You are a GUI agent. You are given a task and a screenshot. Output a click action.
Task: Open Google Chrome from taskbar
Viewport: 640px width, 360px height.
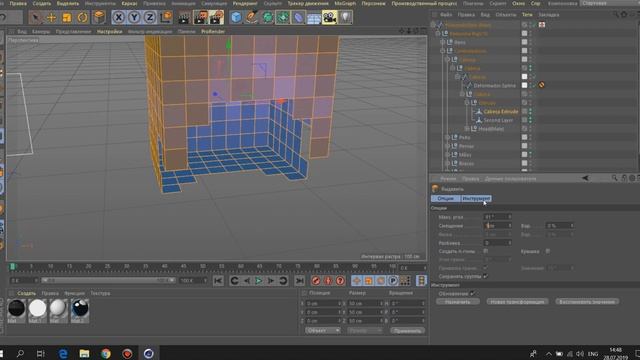106,353
